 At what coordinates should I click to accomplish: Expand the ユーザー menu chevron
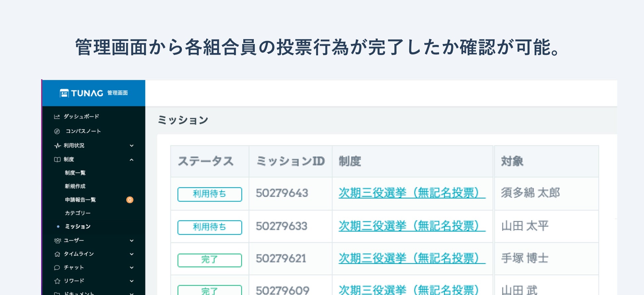(x=131, y=241)
